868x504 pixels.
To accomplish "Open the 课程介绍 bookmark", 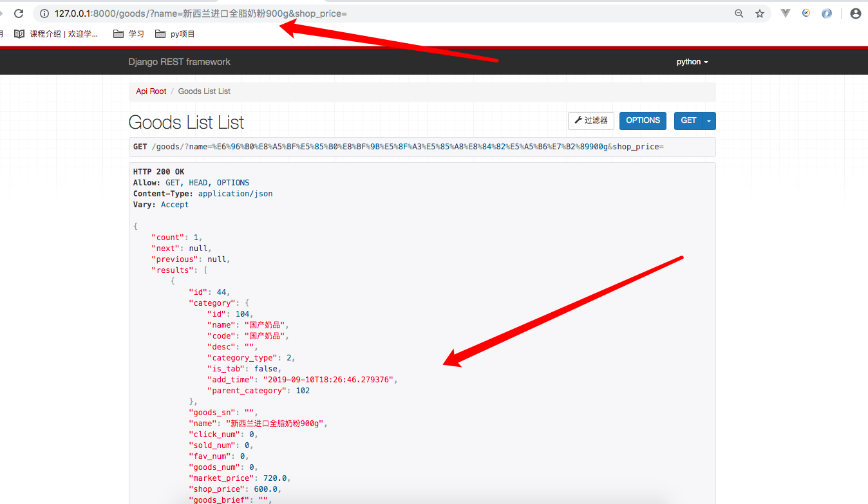I will pos(56,34).
